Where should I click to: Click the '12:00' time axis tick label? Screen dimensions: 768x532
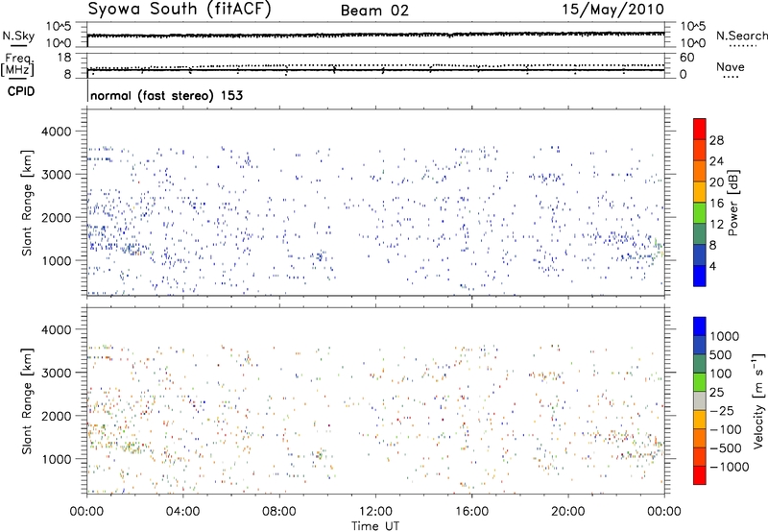[375, 511]
